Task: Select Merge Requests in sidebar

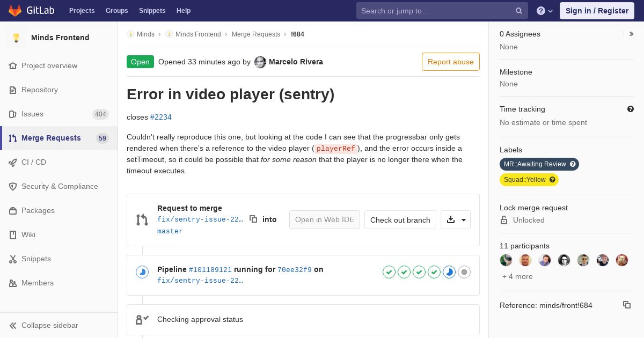Action: point(59,138)
